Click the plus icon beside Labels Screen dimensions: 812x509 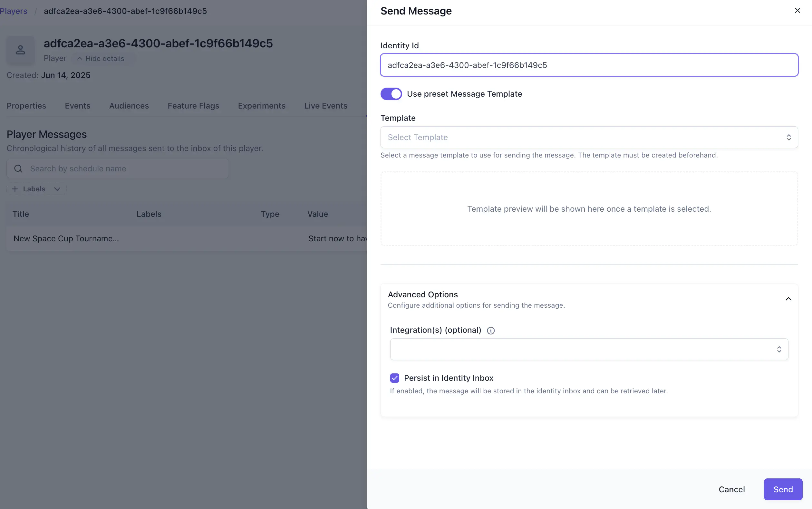pyautogui.click(x=15, y=189)
